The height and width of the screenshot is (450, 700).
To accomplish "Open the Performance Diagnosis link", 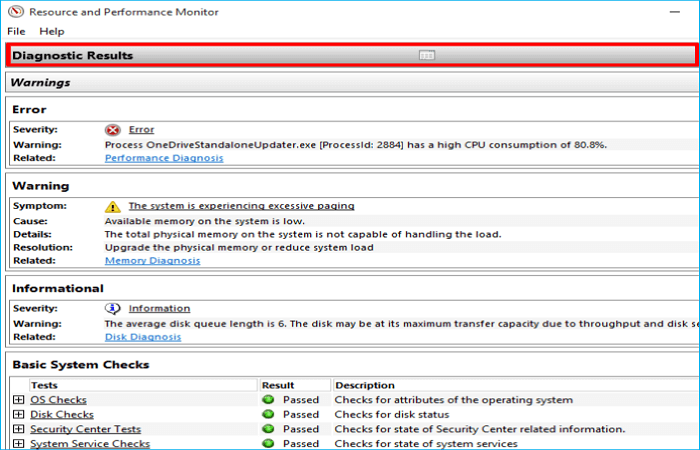I will (x=164, y=158).
